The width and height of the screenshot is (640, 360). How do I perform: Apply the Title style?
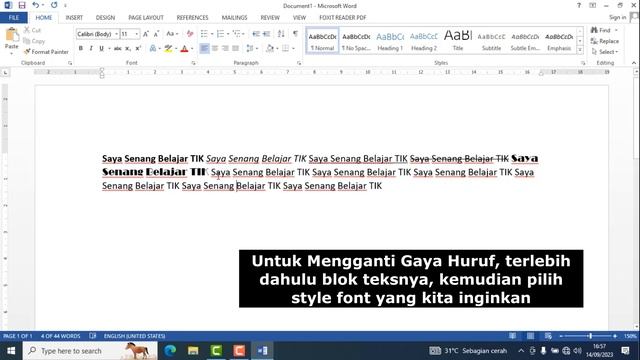pos(458,41)
